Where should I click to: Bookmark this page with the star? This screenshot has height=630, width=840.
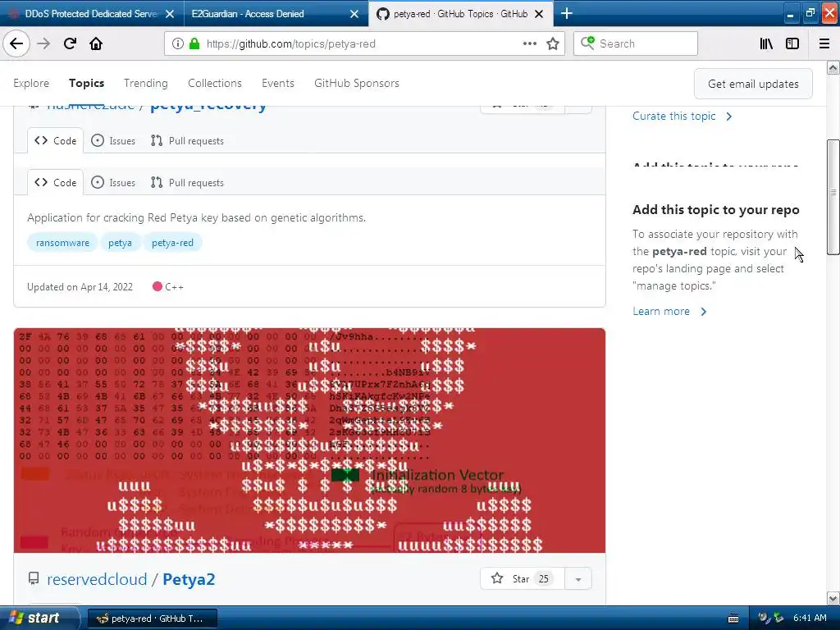(553, 43)
